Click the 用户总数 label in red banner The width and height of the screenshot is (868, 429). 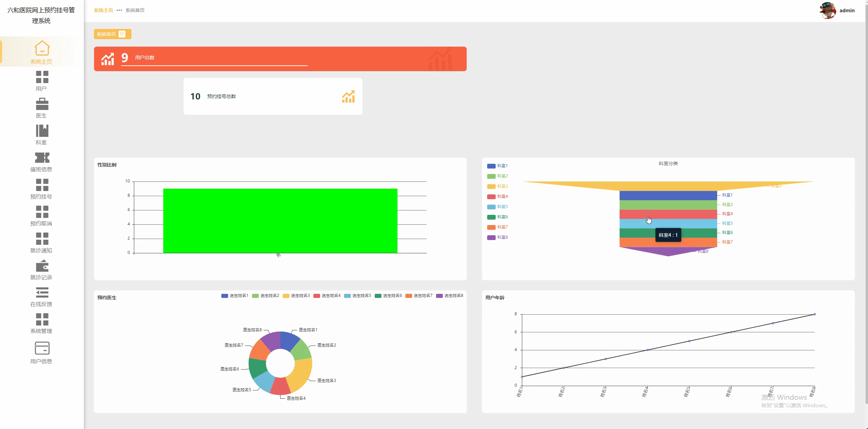pyautogui.click(x=145, y=58)
